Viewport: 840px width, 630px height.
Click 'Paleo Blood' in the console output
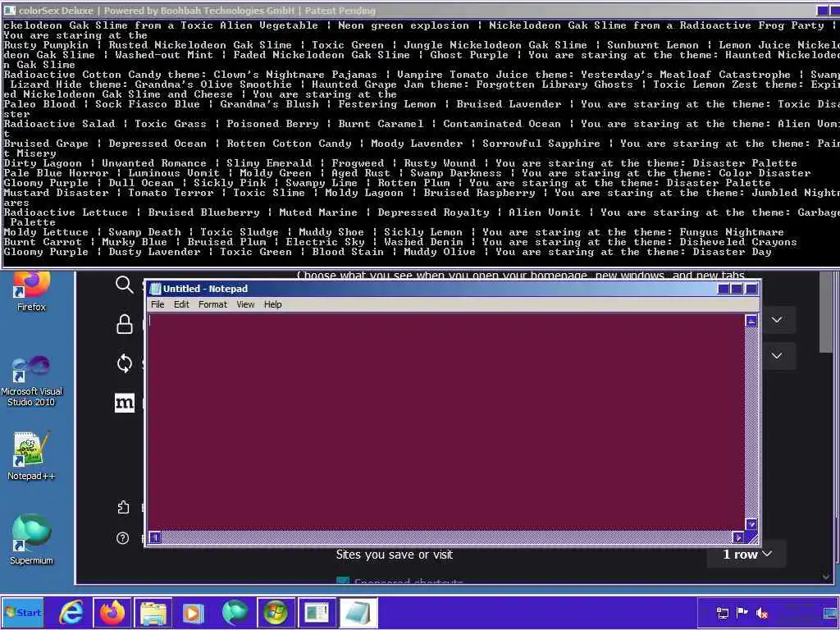click(x=39, y=104)
